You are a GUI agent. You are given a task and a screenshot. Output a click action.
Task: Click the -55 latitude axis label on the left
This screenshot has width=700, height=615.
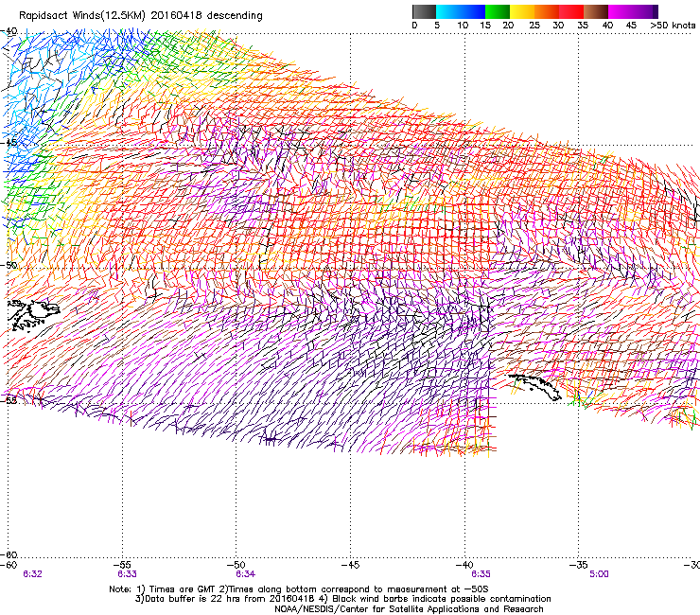coord(9,399)
